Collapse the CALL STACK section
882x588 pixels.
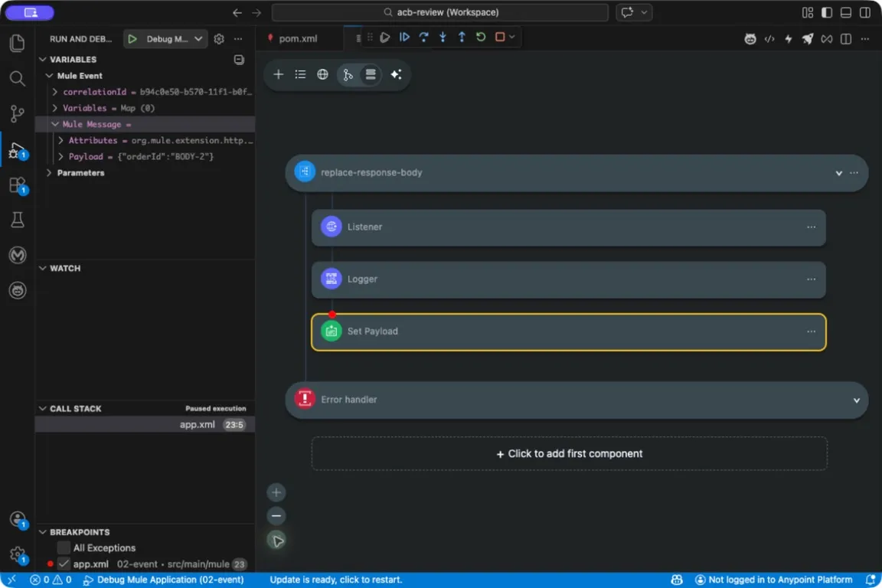click(x=42, y=409)
